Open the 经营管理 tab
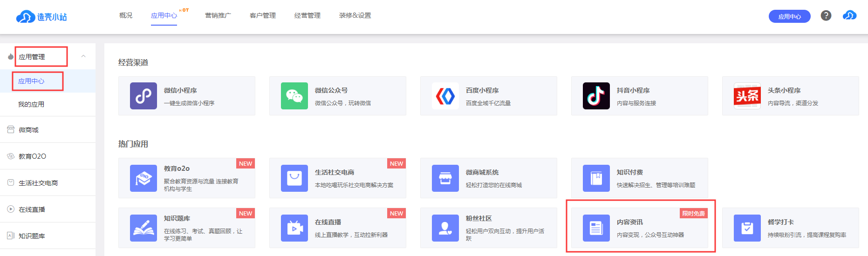 (308, 15)
